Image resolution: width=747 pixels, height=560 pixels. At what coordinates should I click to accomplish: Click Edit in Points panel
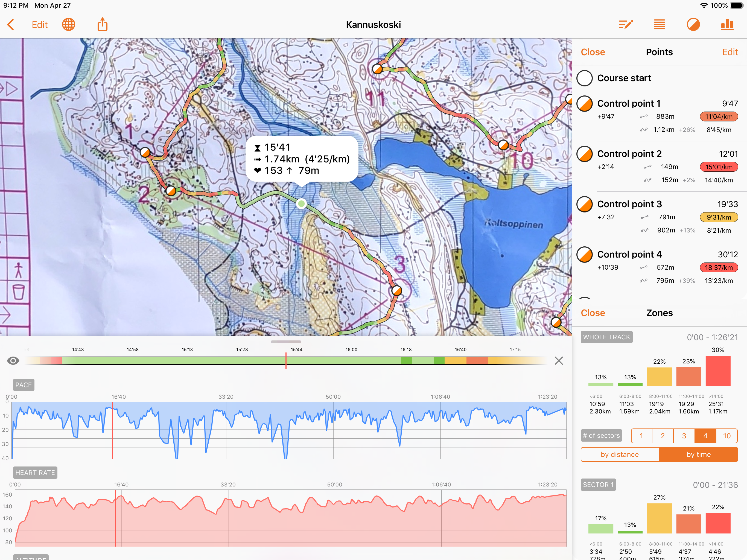tap(730, 52)
